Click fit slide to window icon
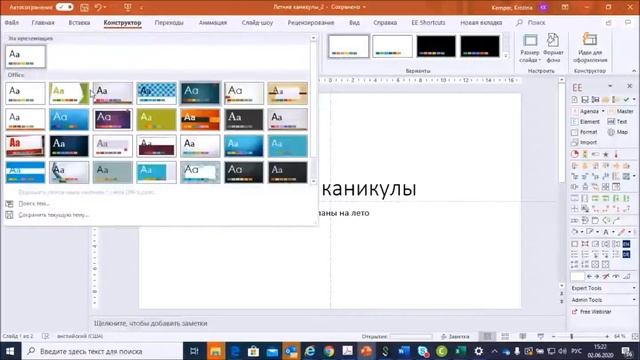 (x=635, y=336)
